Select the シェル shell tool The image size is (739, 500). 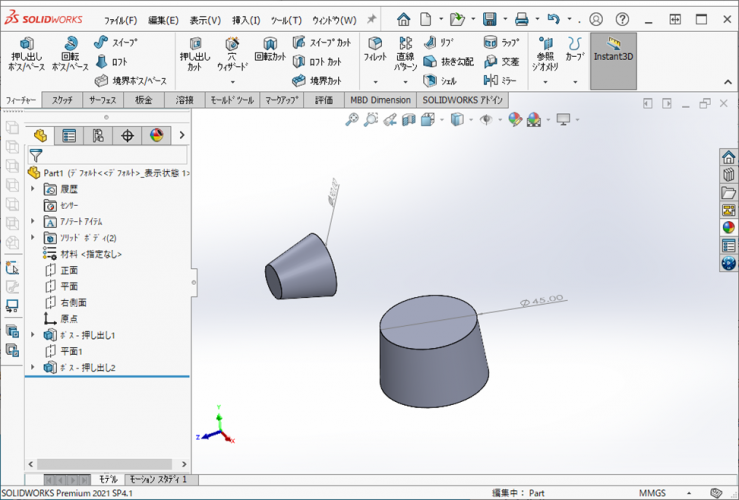pos(440,80)
